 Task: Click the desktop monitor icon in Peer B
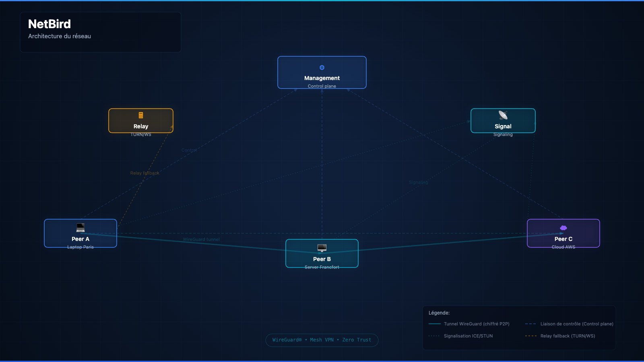click(x=322, y=248)
